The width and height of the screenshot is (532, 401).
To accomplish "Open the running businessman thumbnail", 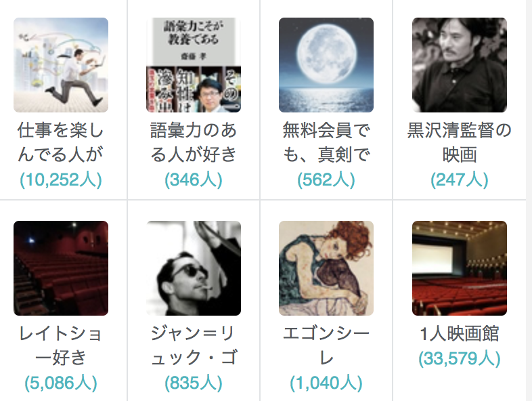I will (x=61, y=65).
